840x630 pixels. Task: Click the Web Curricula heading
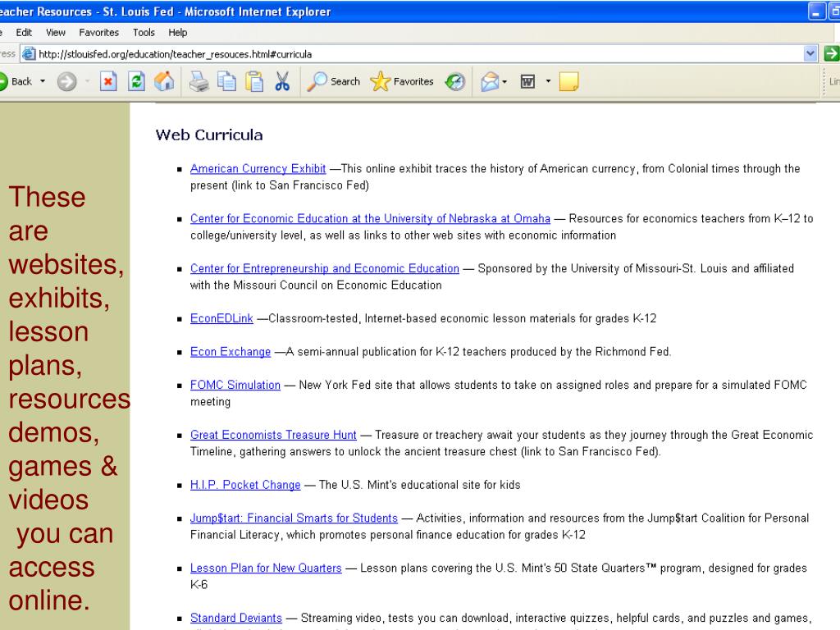tap(209, 135)
